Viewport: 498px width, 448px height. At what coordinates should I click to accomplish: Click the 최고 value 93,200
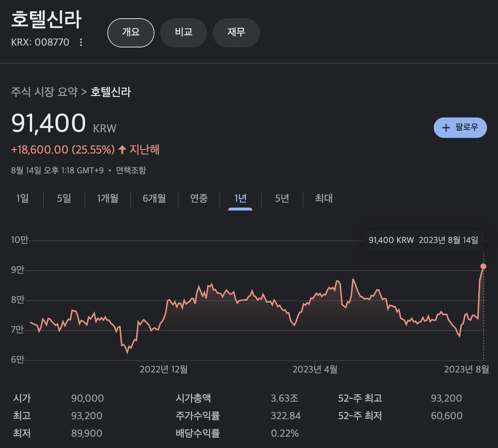pyautogui.click(x=87, y=416)
